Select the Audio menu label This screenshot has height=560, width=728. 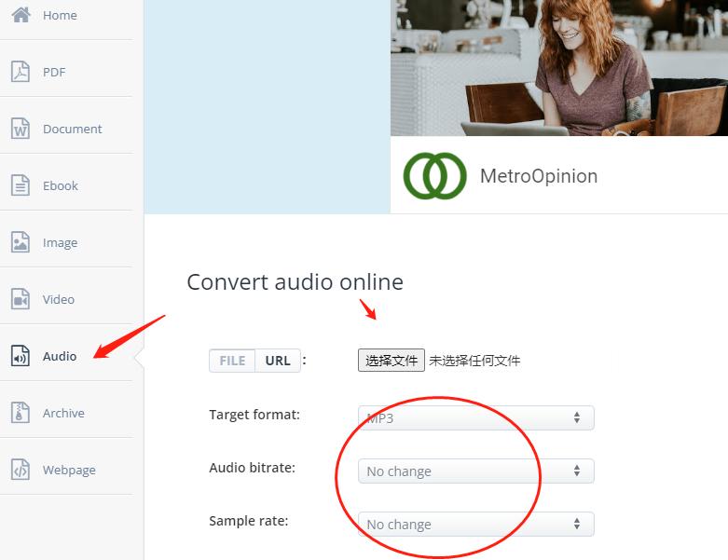(x=60, y=356)
